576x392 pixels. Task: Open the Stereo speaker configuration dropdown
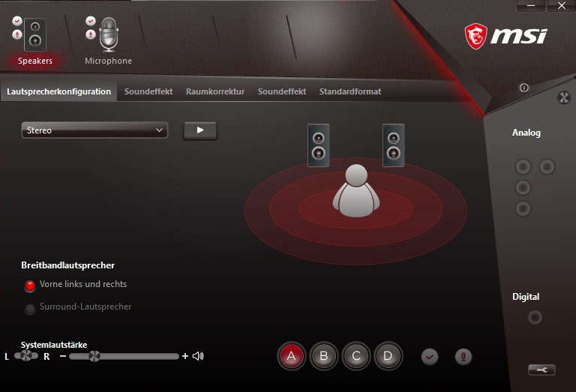(94, 130)
